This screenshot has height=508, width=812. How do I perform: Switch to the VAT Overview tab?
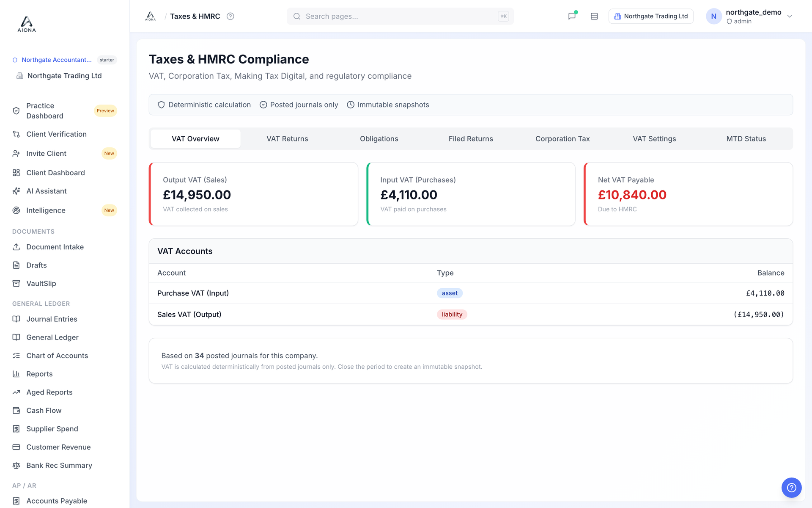[x=195, y=139]
